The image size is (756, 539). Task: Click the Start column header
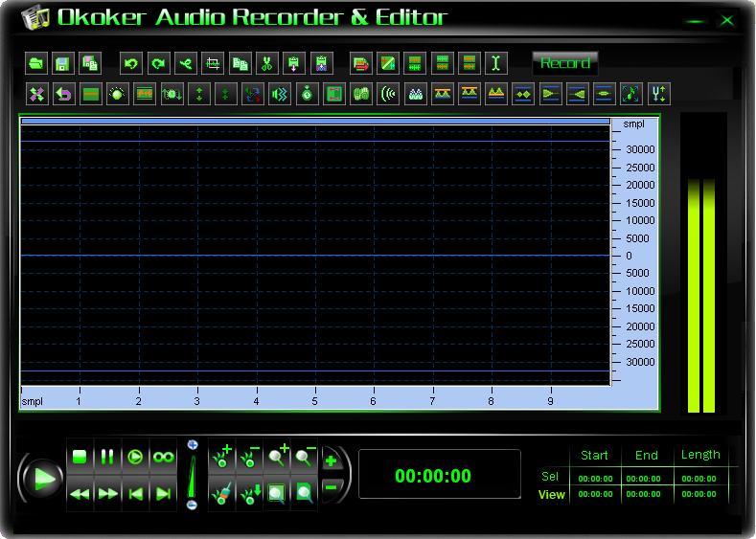coord(594,455)
